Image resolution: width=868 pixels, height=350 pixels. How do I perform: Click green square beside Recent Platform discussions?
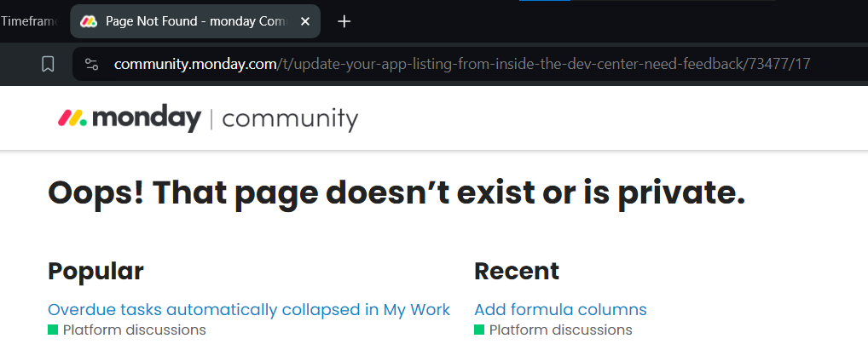click(x=479, y=330)
